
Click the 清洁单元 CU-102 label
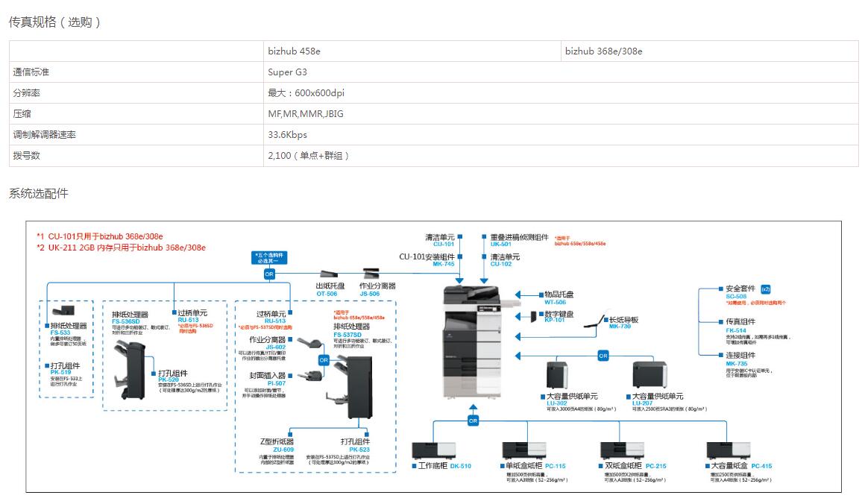506,260
